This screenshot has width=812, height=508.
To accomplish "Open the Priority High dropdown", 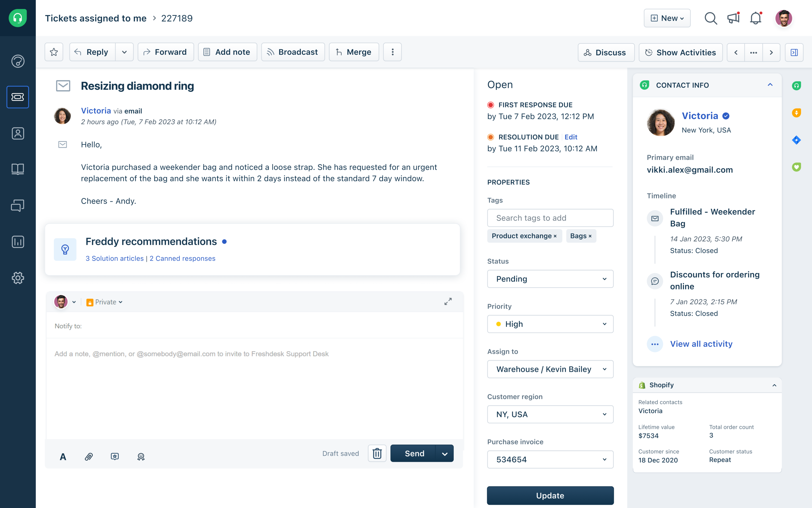I will (550, 324).
